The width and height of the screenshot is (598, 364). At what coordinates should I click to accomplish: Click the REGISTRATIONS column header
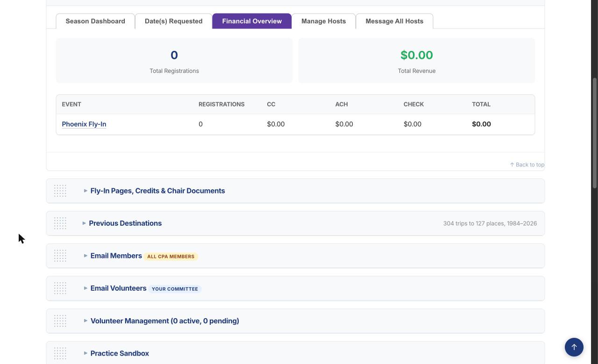pos(221,104)
